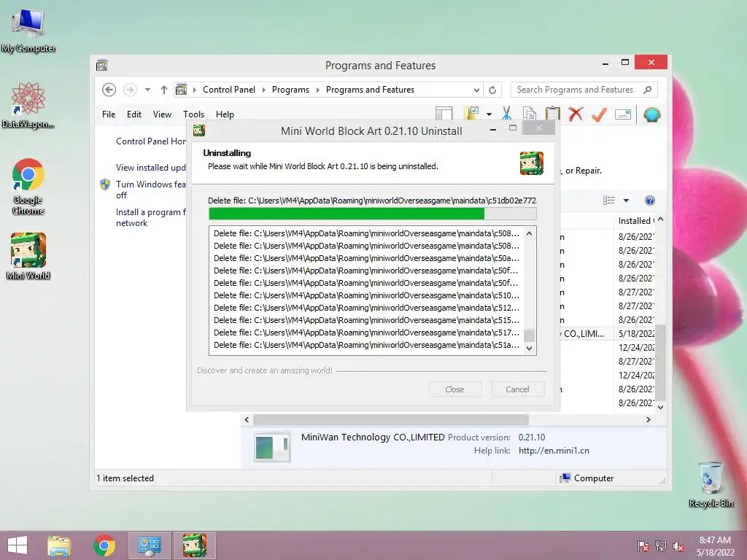Open the Help menu

(225, 114)
